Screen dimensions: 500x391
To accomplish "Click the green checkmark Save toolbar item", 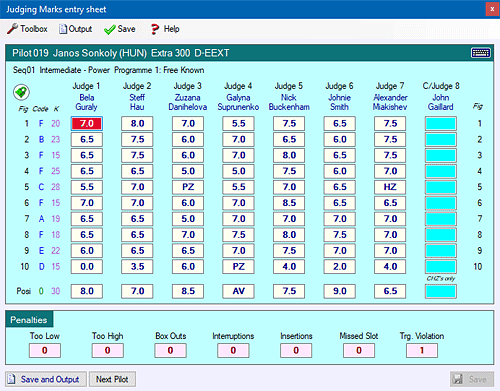I will 119,29.
